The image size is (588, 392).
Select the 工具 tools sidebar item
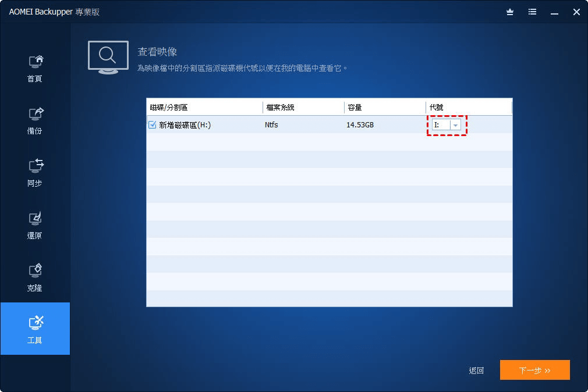coord(36,329)
